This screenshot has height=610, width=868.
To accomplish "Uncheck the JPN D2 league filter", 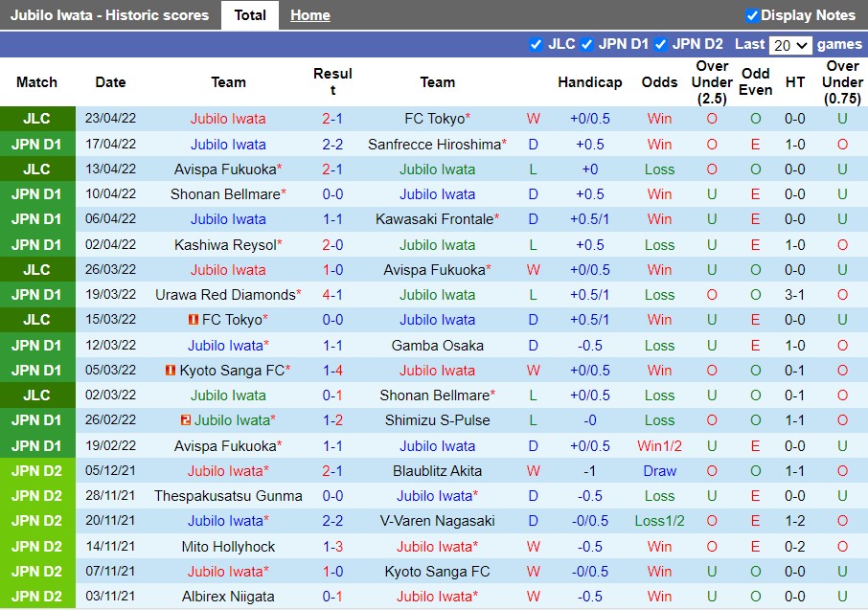I will (x=660, y=44).
